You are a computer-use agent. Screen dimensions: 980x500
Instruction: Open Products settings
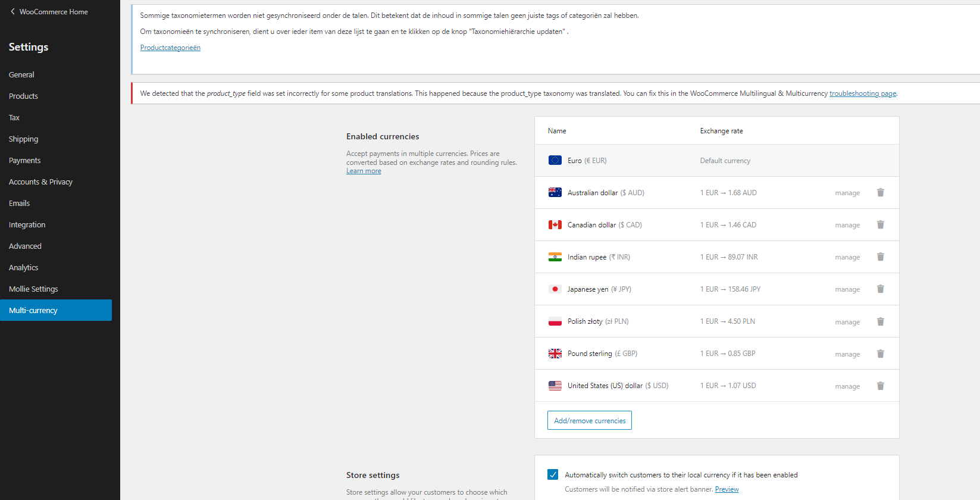coord(23,96)
